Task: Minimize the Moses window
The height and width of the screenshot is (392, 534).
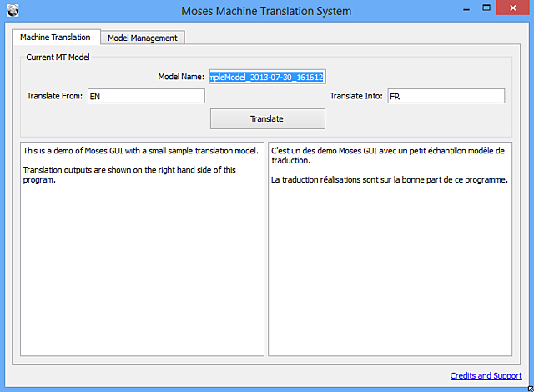Action: 466,9
